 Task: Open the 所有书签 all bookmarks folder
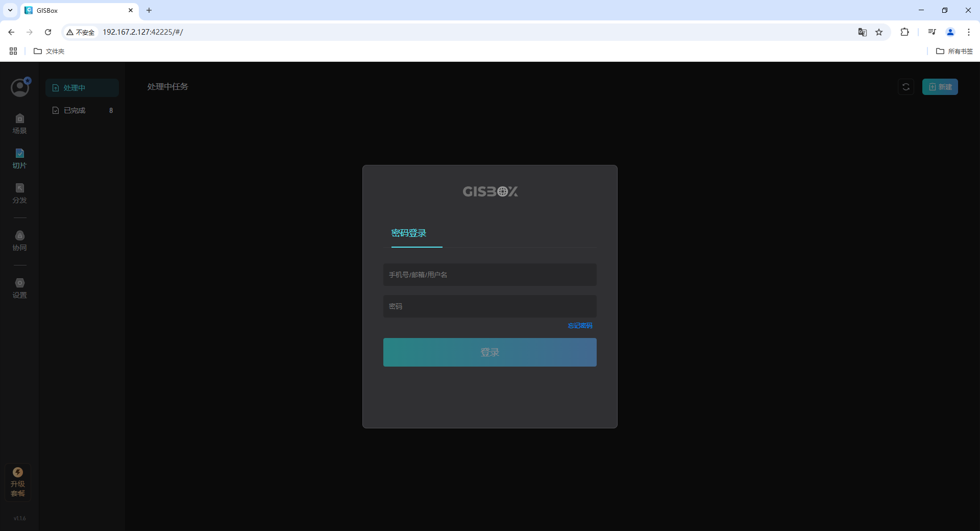click(954, 51)
